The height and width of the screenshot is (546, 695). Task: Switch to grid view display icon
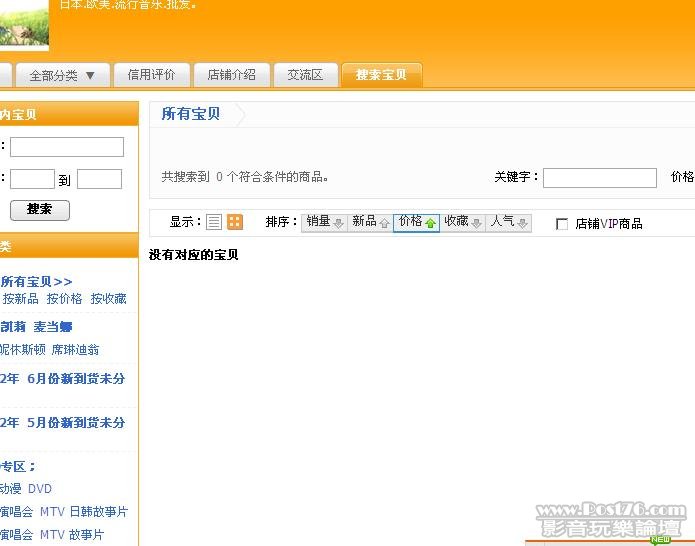pos(235,222)
